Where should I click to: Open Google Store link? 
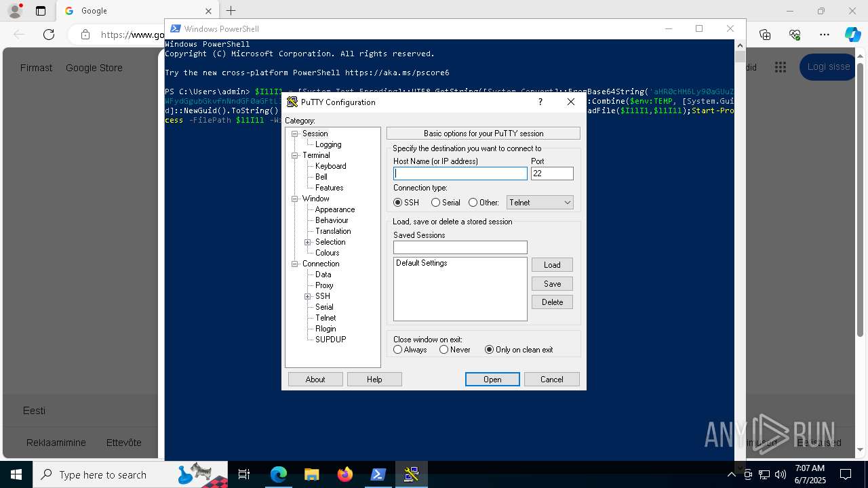click(x=94, y=68)
